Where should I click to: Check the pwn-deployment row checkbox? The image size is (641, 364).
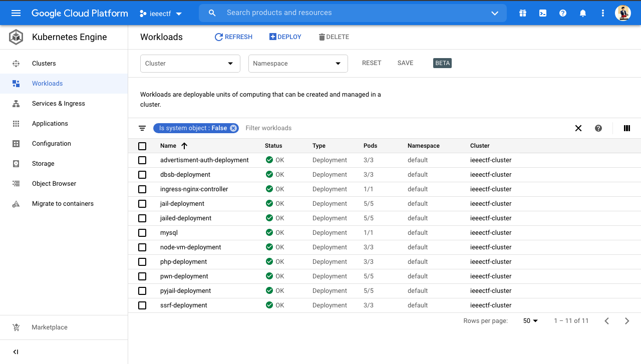(x=142, y=276)
